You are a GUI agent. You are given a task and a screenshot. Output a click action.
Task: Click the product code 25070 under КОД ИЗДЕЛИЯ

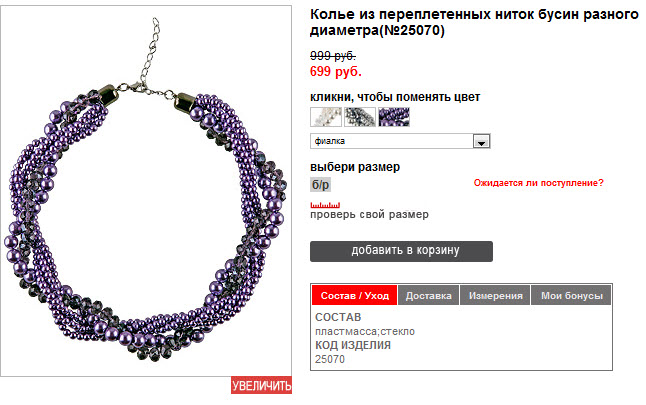click(330, 359)
